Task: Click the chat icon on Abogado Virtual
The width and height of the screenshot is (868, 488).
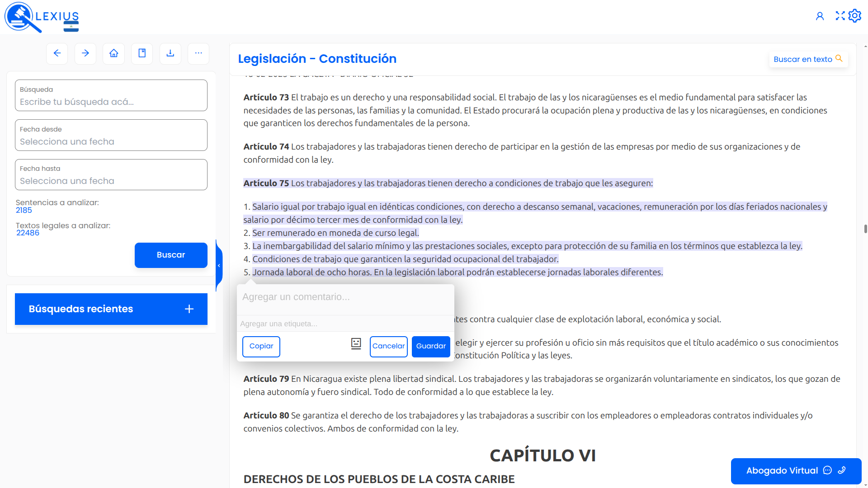Action: [x=827, y=470]
